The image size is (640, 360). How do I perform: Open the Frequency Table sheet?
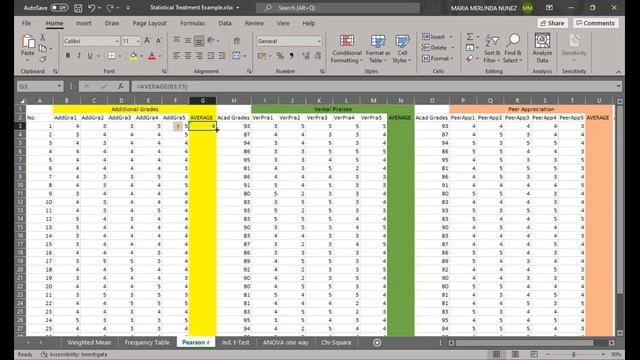click(x=147, y=342)
